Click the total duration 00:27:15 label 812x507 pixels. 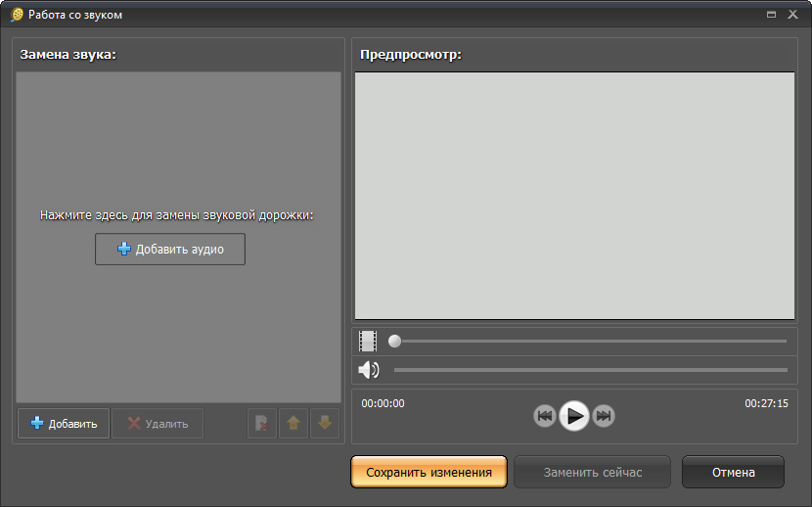[x=766, y=403]
